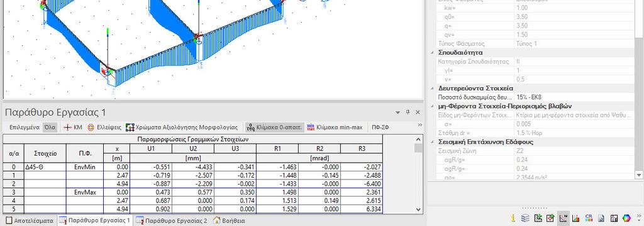
Task: Open Παράθυρο Εργασίας 1 panel dropdown arrow
Action: [x=397, y=112]
